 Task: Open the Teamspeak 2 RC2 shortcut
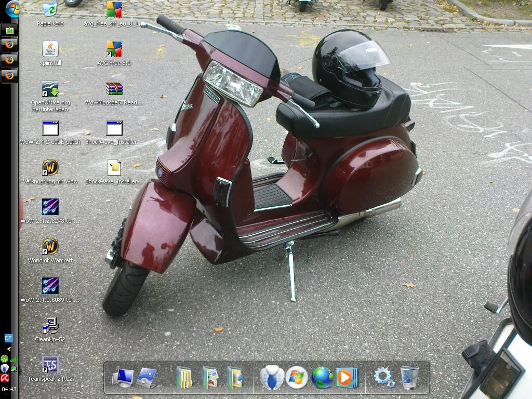point(50,365)
